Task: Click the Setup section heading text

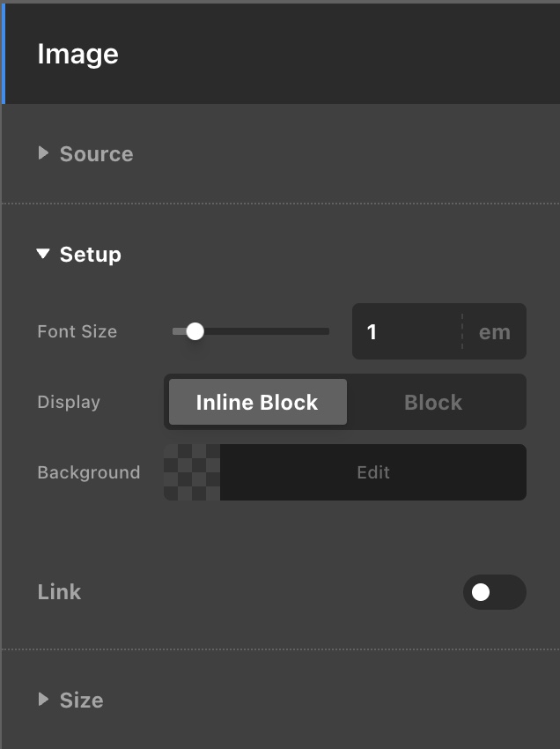Action: (90, 255)
